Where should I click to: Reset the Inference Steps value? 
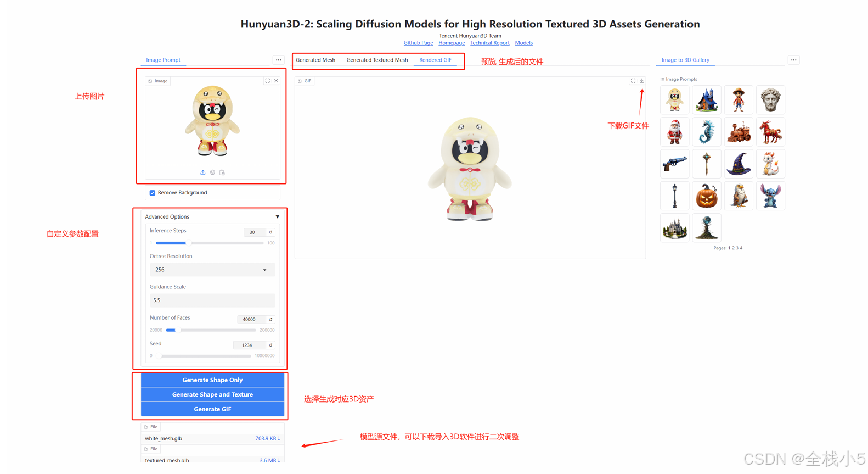point(270,232)
